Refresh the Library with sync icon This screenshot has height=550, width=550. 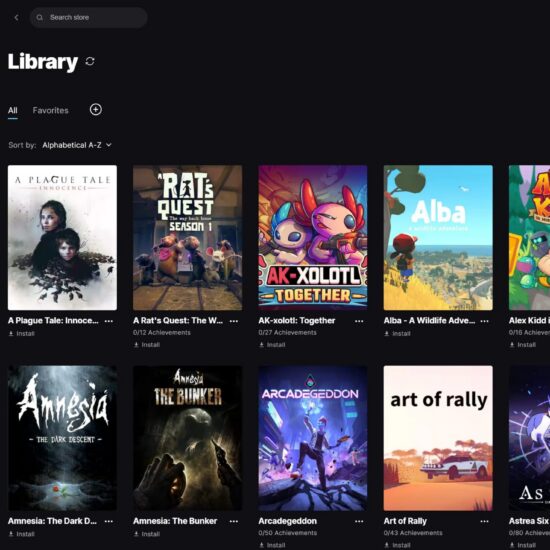(x=90, y=61)
